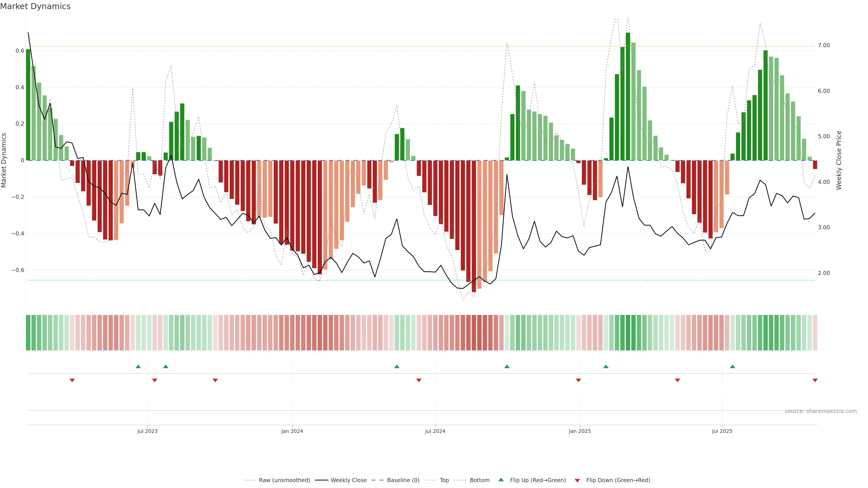The image size is (868, 488).
Task: Toggle the Weekly Close legend entry
Action: point(348,480)
